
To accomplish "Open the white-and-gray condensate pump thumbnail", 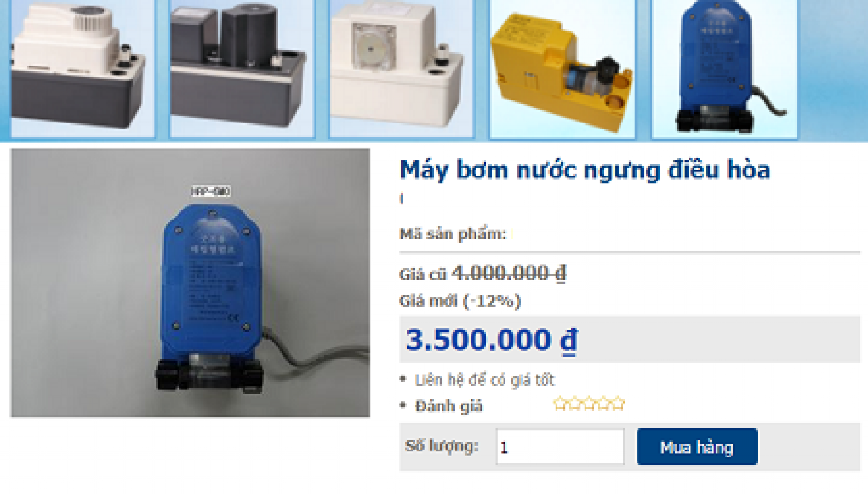I will 83,68.
